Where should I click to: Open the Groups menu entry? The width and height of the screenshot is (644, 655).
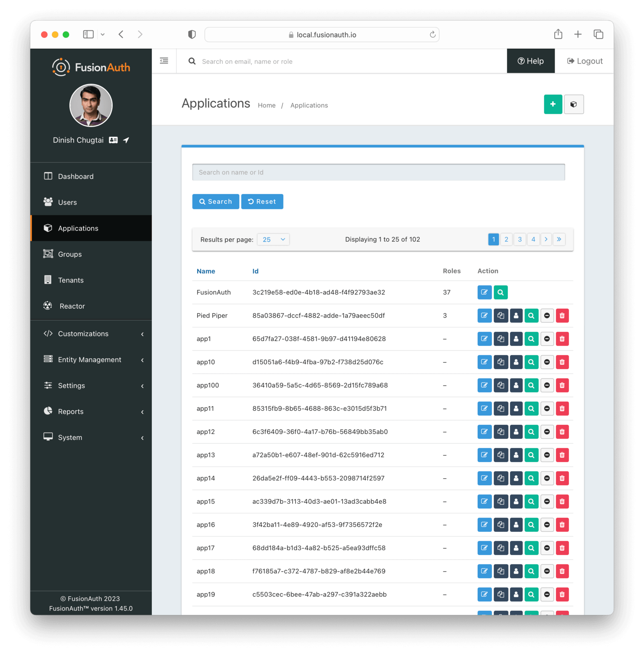tap(69, 254)
